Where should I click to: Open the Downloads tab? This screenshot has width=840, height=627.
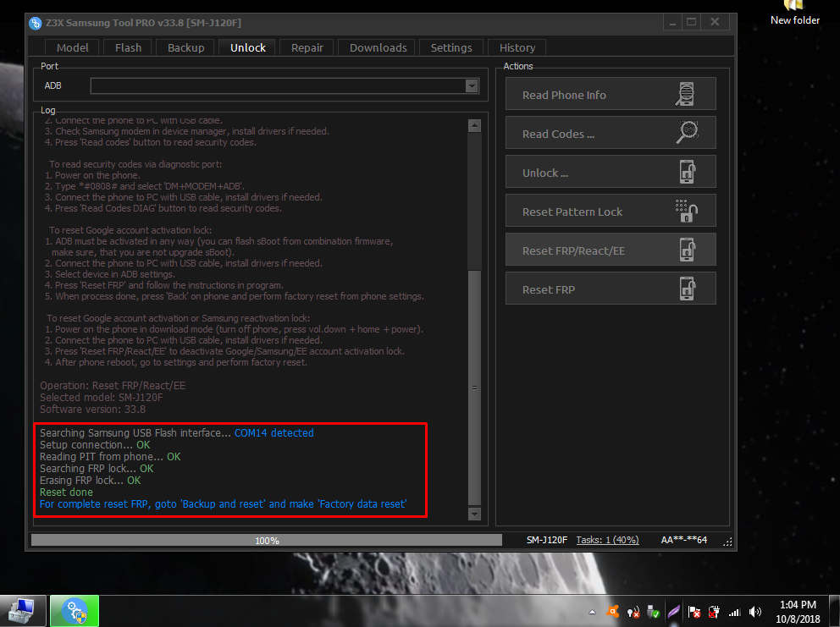pyautogui.click(x=378, y=47)
